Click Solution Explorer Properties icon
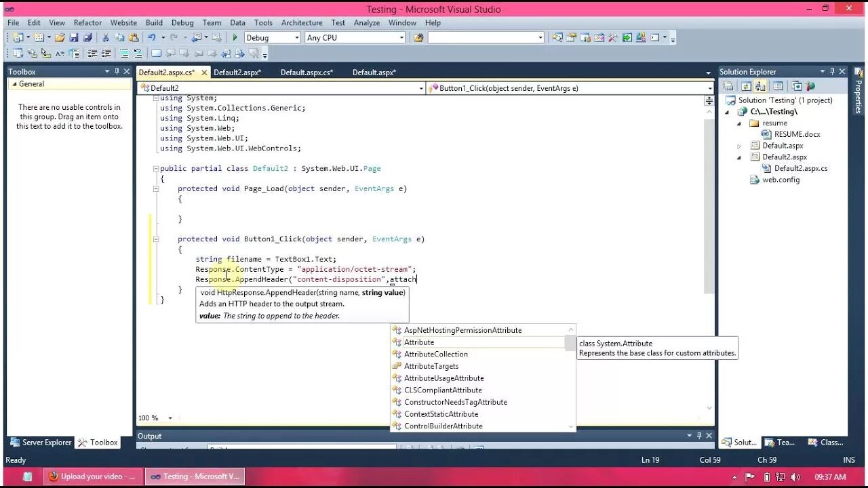 728,86
